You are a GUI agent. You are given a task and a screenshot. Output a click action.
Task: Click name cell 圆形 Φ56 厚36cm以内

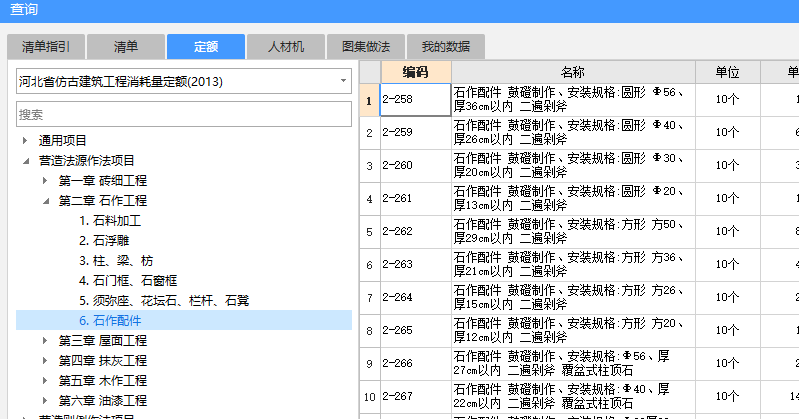click(x=573, y=99)
